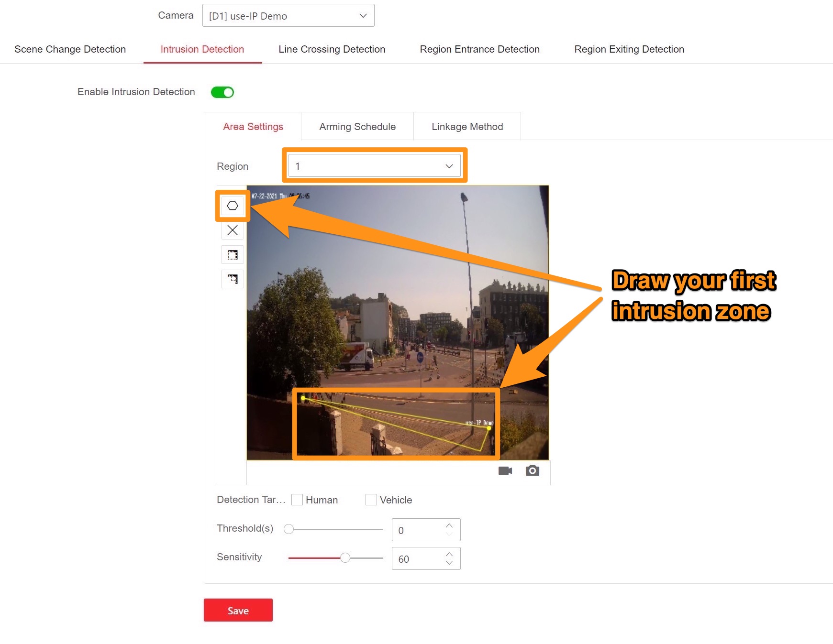
Task: Capture snapshot with the camera icon
Action: pos(532,471)
